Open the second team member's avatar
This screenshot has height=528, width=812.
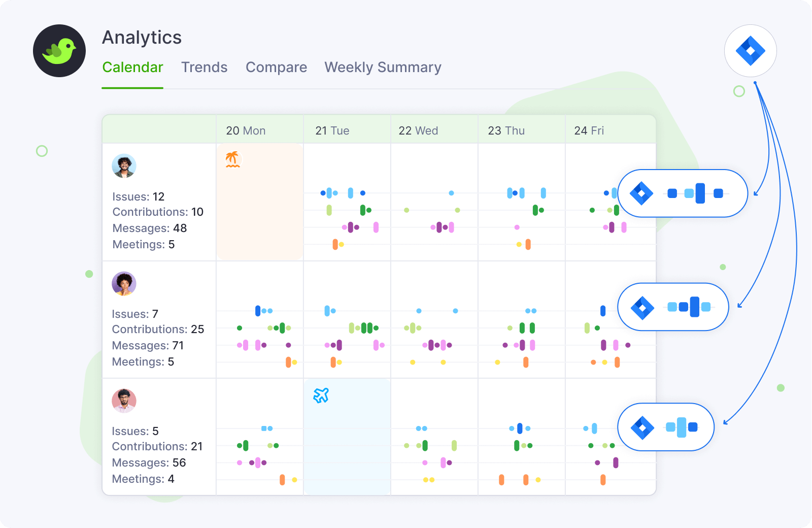point(124,283)
